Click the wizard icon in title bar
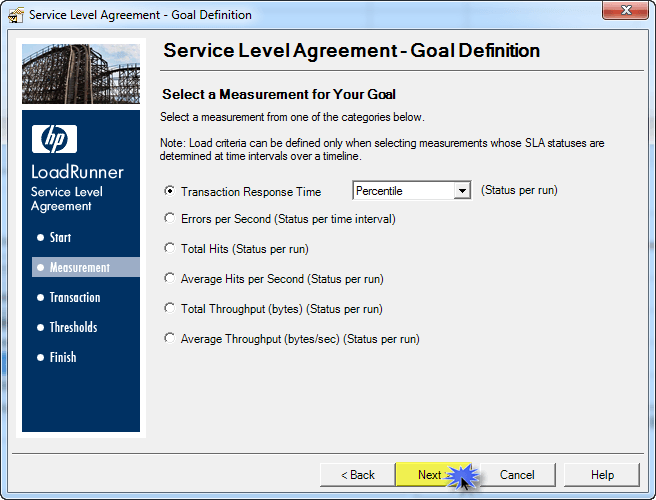Screen dimensions: 656x500 [15, 15]
